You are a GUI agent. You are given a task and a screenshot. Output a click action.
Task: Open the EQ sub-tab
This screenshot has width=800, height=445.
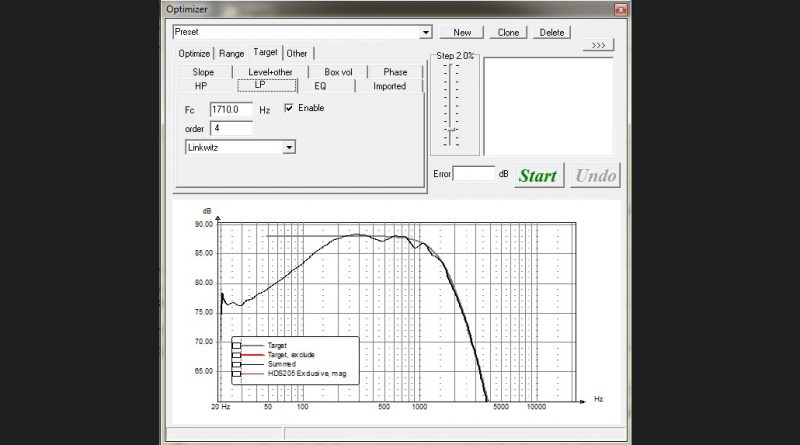(x=320, y=86)
